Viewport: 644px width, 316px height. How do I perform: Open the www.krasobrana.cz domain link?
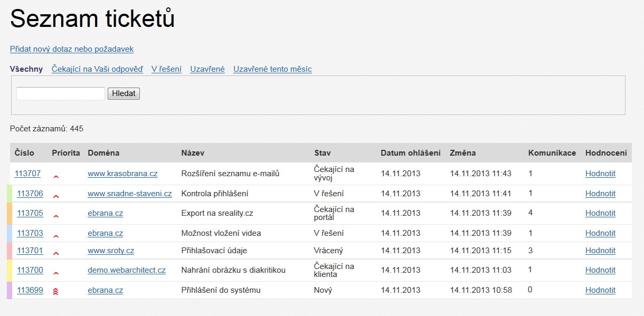122,174
